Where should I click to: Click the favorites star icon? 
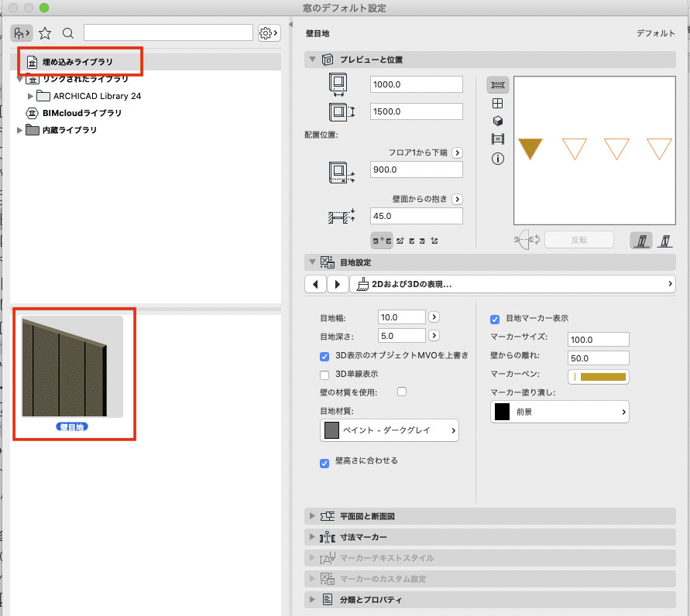[x=45, y=33]
